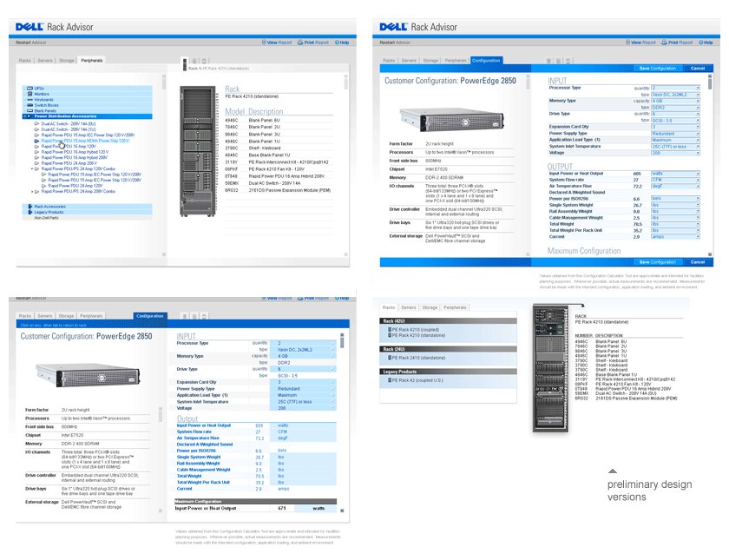This screenshot has height=560, width=729.
Task: Click the add arrow beside Rapid Power PDU 24 Amp 208V
Action: tap(36, 163)
